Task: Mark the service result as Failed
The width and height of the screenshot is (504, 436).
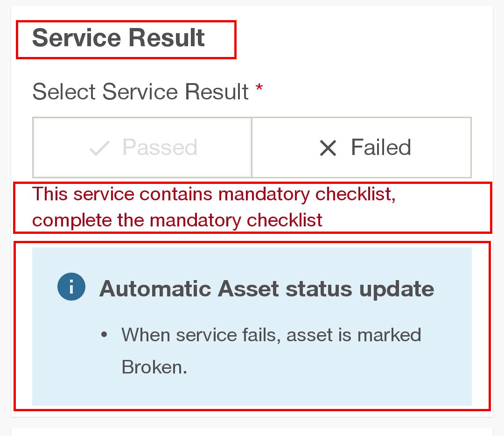Action: pos(362,148)
